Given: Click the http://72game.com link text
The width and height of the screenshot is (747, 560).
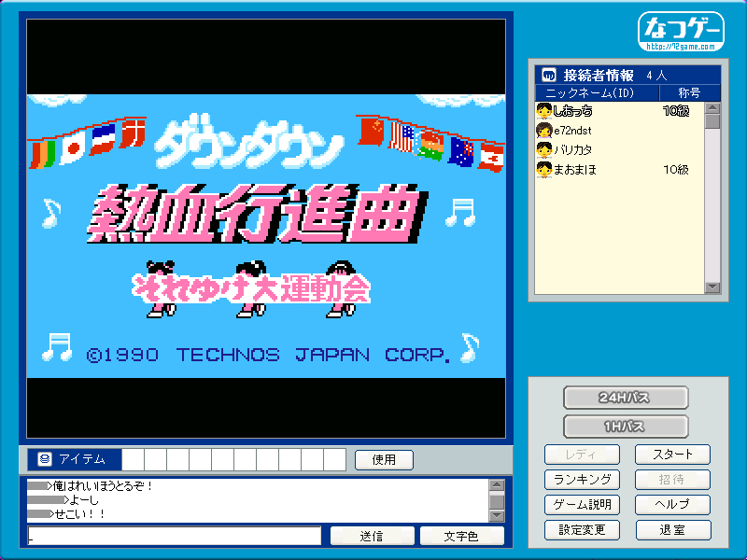Looking at the screenshot, I should [681, 47].
